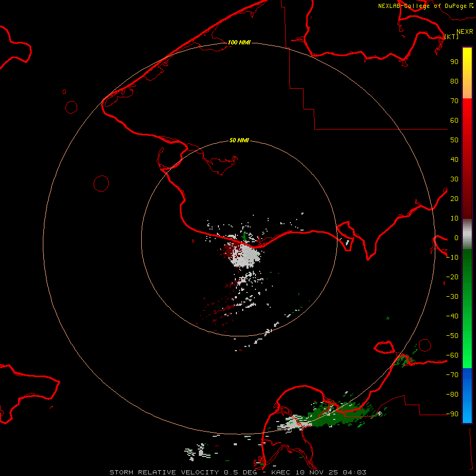This screenshot has width=476, height=476.
Task: Click the '100 NMI' range ring label
Action: click(x=239, y=42)
